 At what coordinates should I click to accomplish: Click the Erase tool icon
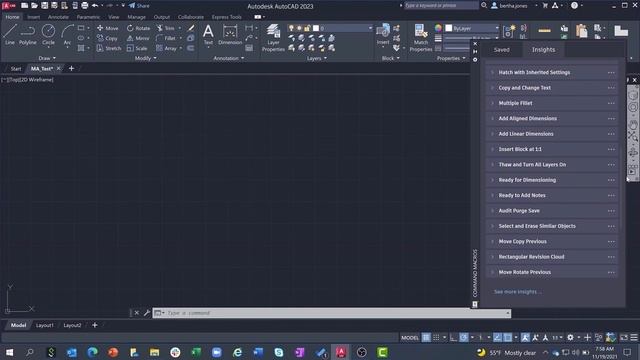pyautogui.click(x=191, y=28)
